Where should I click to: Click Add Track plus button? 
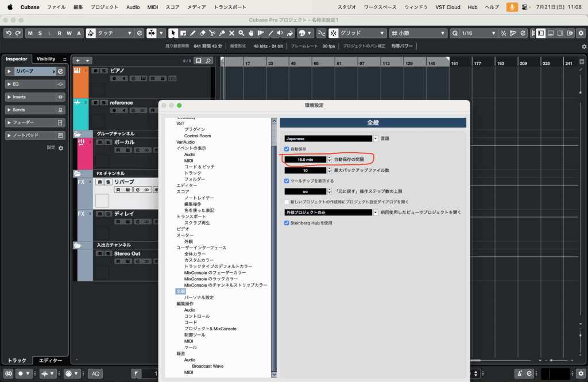79,60
